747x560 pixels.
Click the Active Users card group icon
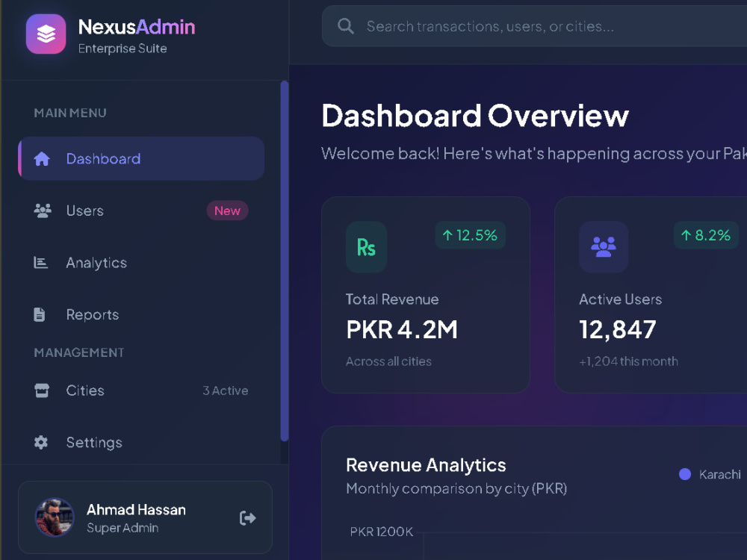604,247
